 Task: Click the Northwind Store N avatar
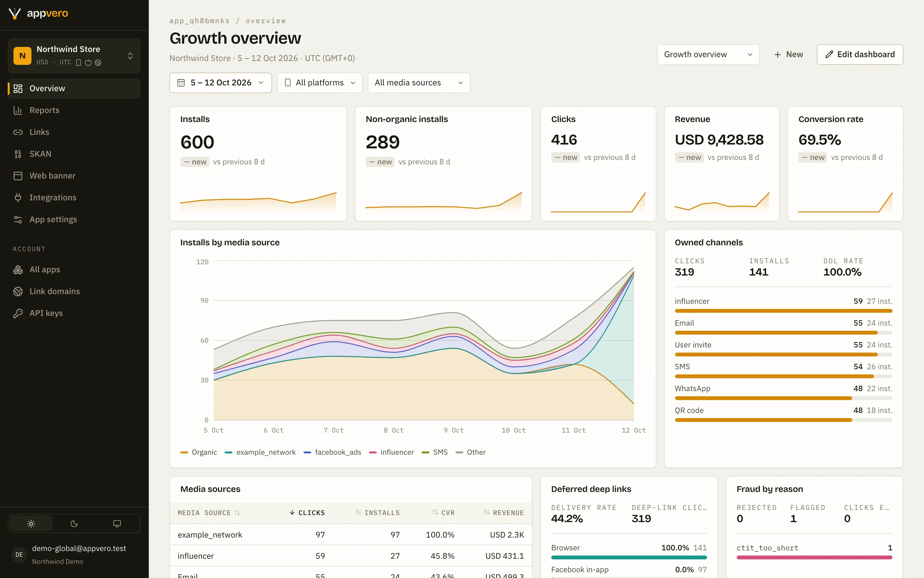(22, 56)
